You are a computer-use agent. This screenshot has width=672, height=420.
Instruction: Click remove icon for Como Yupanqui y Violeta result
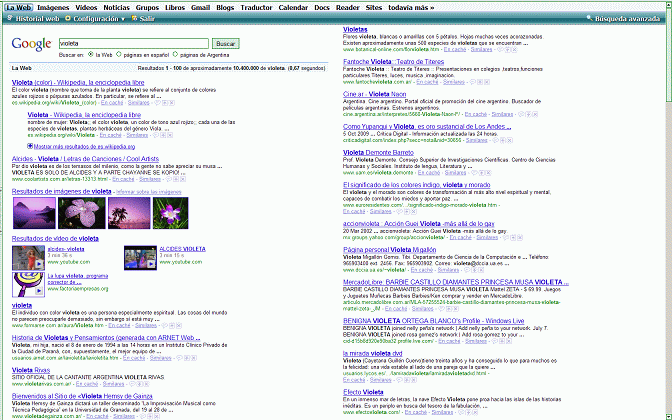(510, 141)
